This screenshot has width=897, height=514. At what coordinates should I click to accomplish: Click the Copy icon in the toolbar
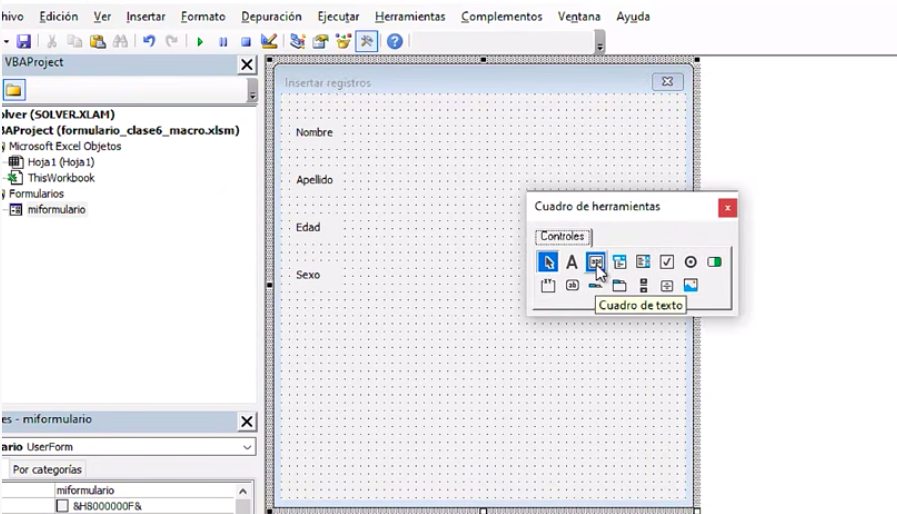(x=74, y=41)
